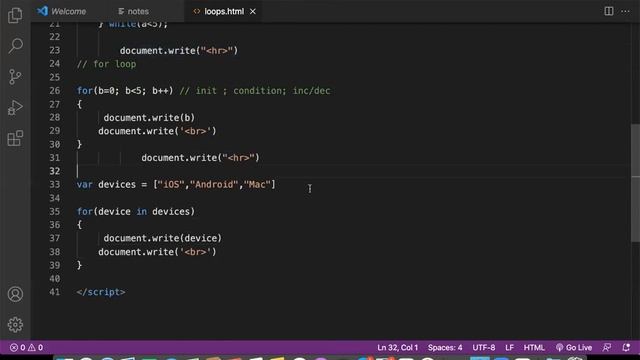This screenshot has height=360, width=640.
Task: Split the editor to the right
Action: coord(609,11)
